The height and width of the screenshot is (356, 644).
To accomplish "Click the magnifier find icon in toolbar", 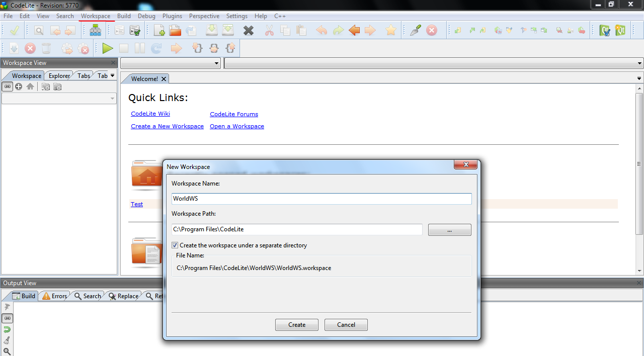I will pos(39,31).
